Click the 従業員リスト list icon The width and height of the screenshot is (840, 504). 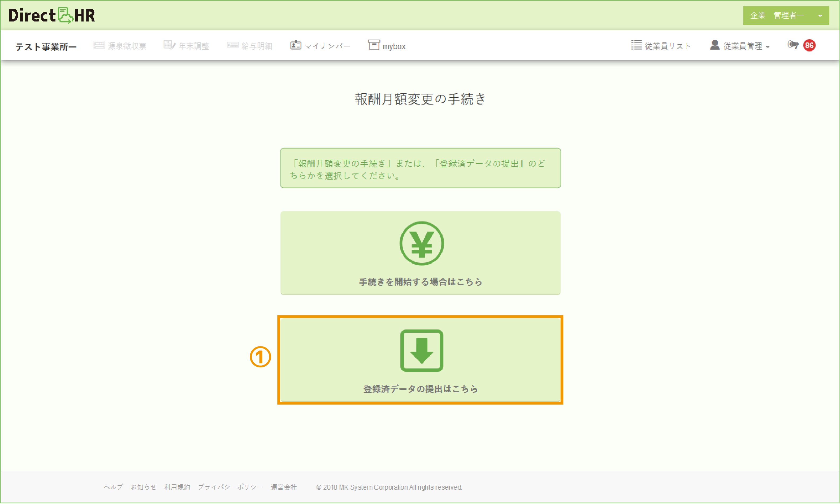636,45
